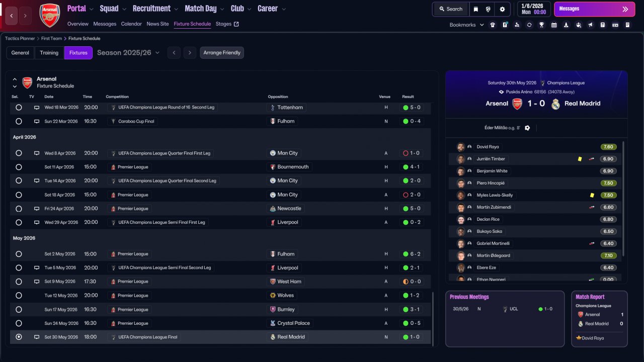Click TV icon on Sat 9 May West Ham row
This screenshot has width=644, height=362.
(37, 282)
